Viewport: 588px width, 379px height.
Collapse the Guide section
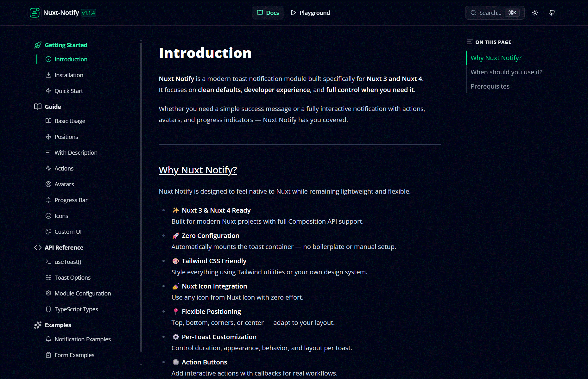52,107
